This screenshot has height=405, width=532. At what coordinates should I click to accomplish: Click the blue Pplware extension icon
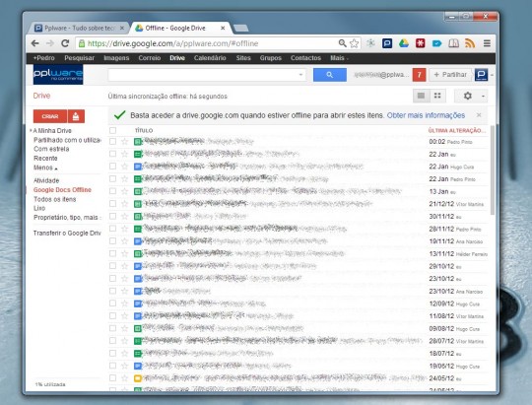(387, 43)
